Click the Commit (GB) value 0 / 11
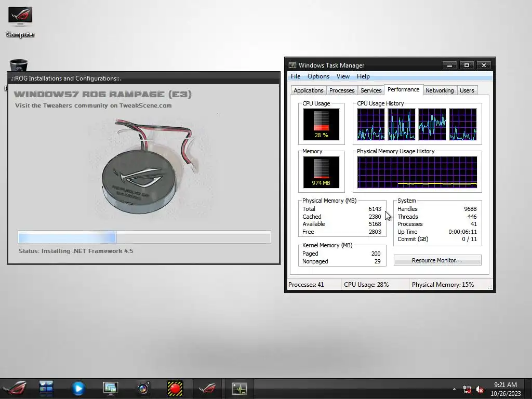 [469, 239]
